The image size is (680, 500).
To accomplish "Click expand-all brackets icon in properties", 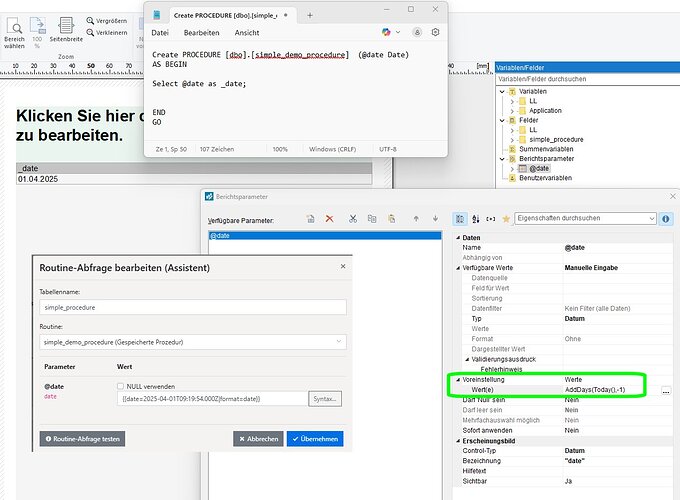I will 490,219.
